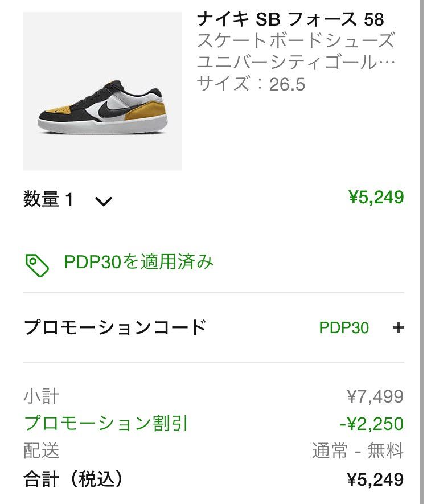Expand the プロモーションコード section label
Viewport: 427px width, 504px height.
pyautogui.click(x=115, y=327)
